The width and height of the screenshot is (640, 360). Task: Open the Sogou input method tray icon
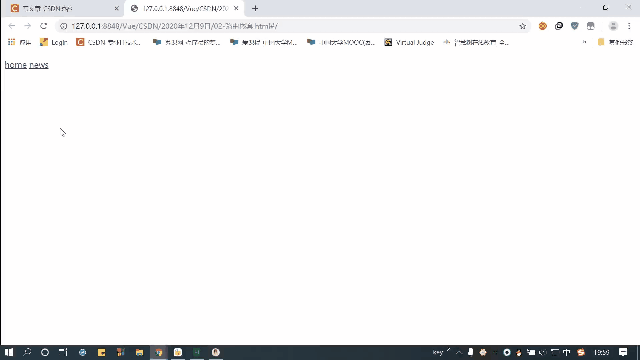(x=581, y=352)
